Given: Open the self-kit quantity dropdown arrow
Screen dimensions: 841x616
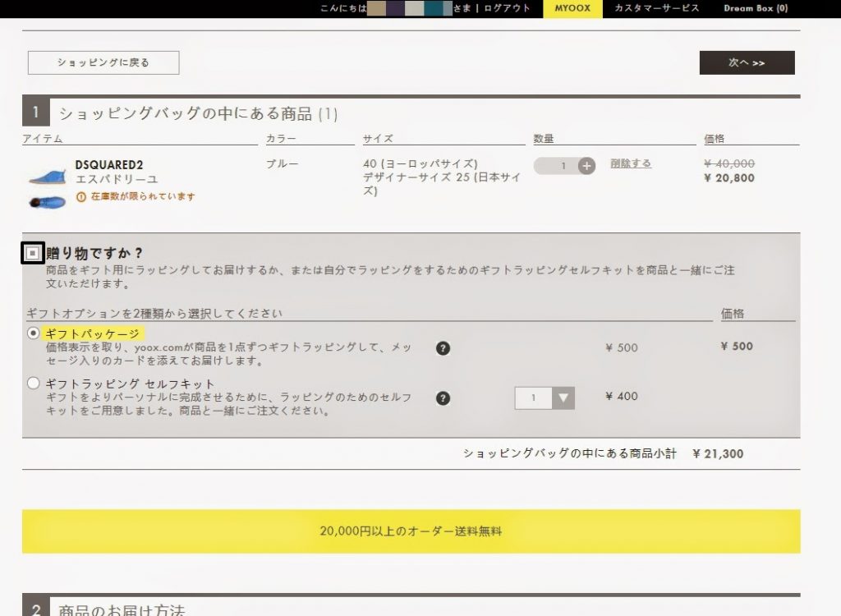Looking at the screenshot, I should tap(563, 398).
